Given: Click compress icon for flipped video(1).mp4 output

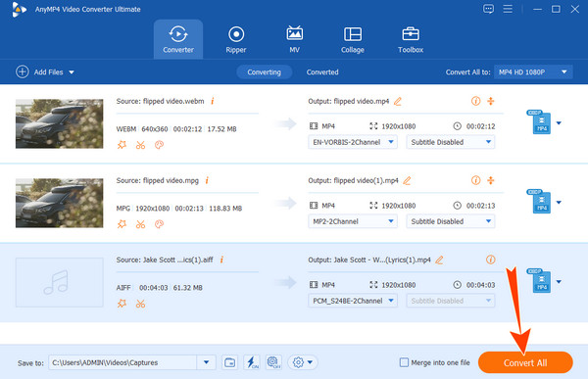Looking at the screenshot, I should (491, 180).
